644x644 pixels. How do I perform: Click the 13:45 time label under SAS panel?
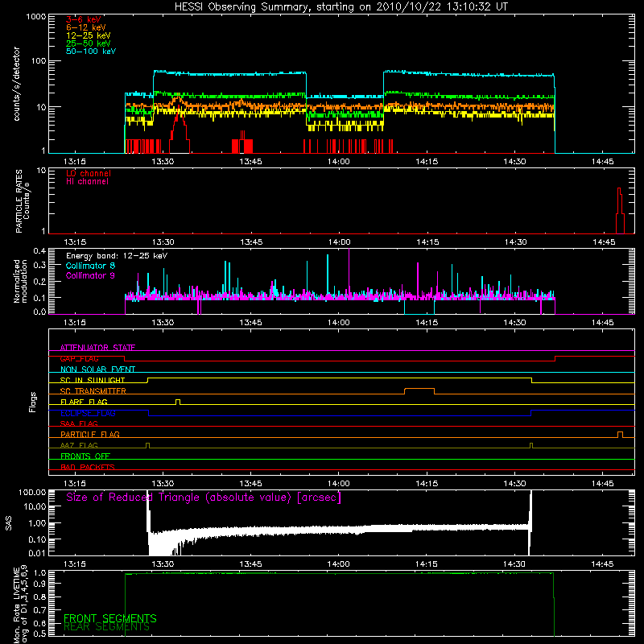pyautogui.click(x=250, y=564)
